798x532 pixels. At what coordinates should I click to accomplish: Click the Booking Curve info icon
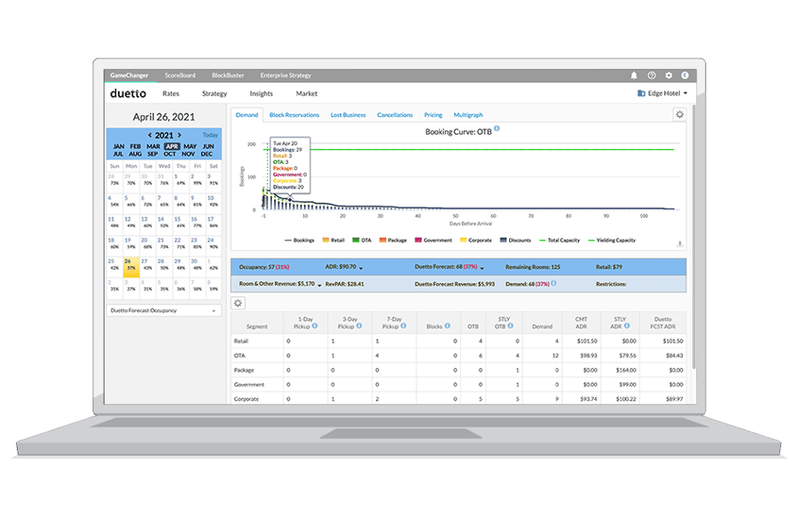[x=497, y=129]
